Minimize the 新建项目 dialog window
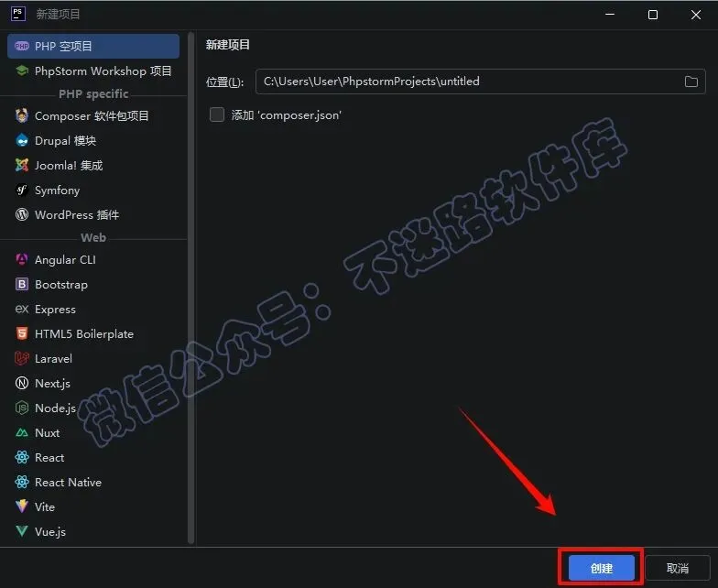Image resolution: width=718 pixels, height=588 pixels. [x=610, y=15]
